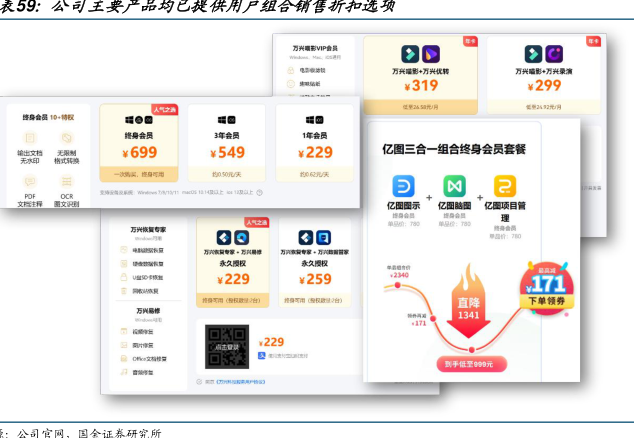Tick the user agreement checkbox beside 万兴科技 link
634x438 pixels.
199,381
